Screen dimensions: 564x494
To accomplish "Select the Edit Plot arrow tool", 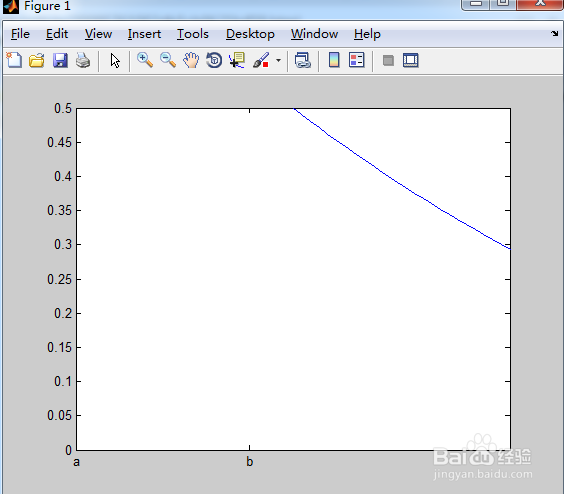I will click(x=115, y=60).
